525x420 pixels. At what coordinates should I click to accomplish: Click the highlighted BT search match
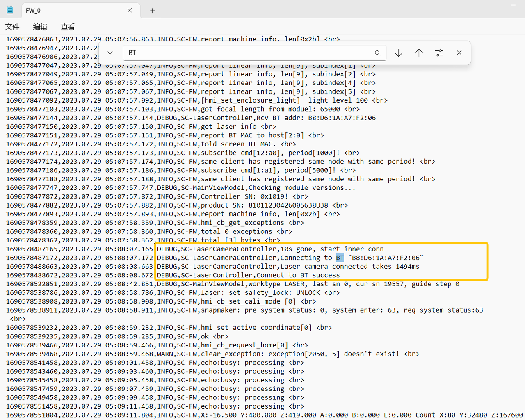click(340, 258)
